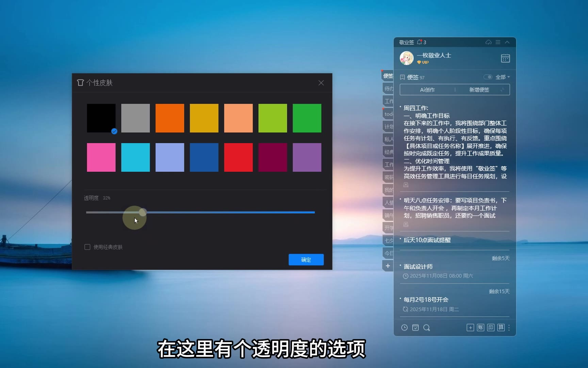Select the 私人 side tab
The height and width of the screenshot is (368, 588).
[388, 139]
